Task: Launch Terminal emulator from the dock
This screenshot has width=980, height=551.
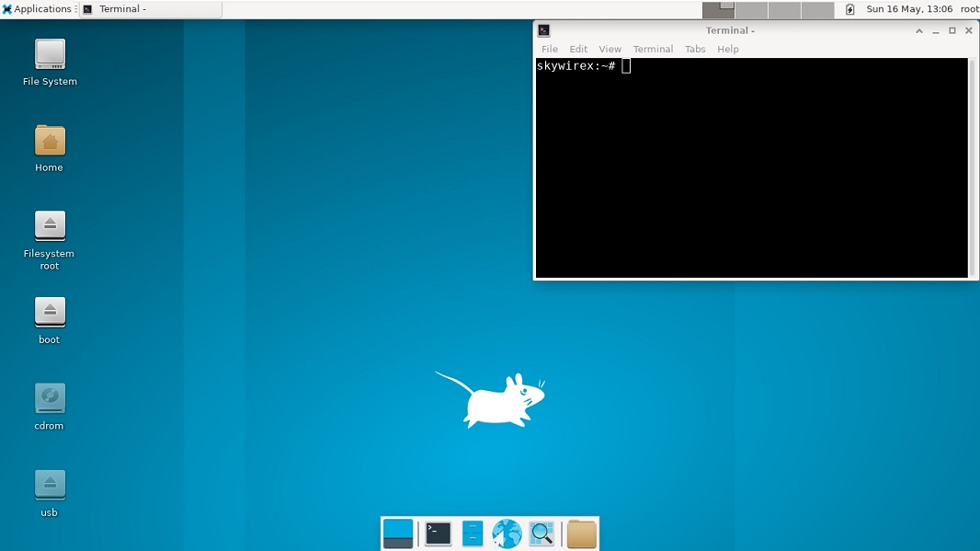Action: (439, 534)
